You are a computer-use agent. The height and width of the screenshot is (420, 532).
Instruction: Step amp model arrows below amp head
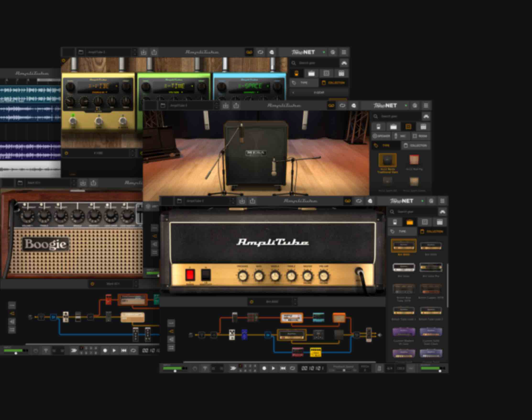295,302
